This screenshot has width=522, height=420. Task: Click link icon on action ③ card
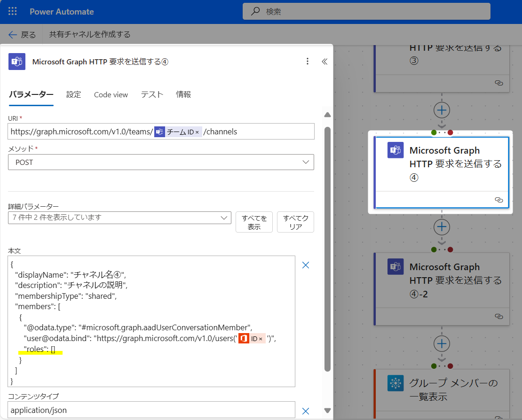(x=498, y=83)
